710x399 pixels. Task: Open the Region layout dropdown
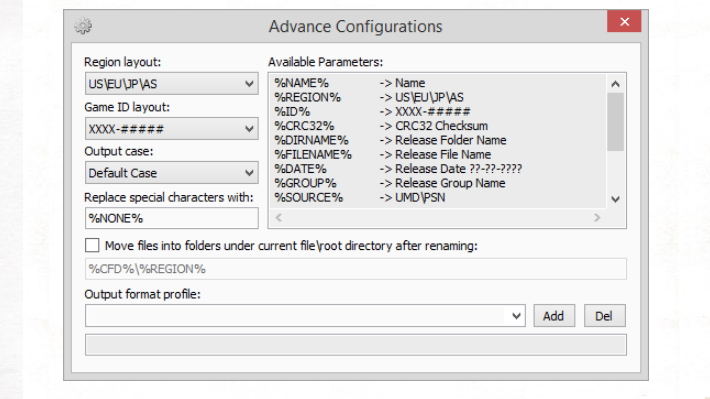[172, 84]
